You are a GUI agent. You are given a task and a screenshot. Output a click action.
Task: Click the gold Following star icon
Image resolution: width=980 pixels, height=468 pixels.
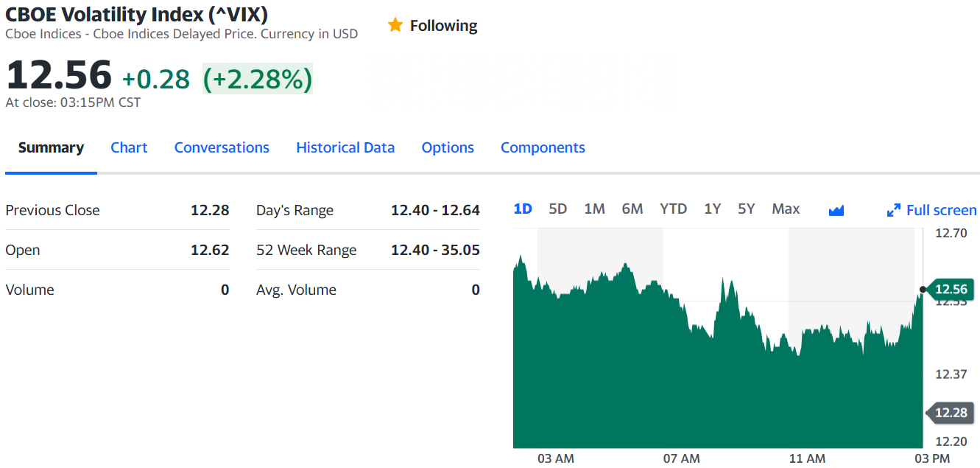tap(395, 25)
